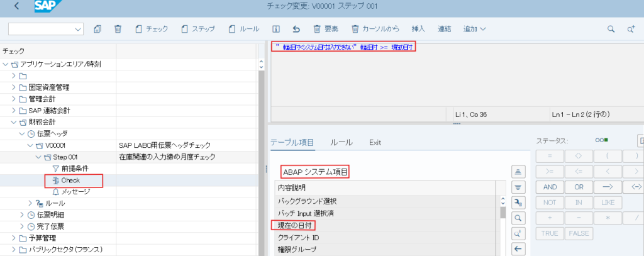
Task: Select the Check tree item
Action: click(70, 180)
